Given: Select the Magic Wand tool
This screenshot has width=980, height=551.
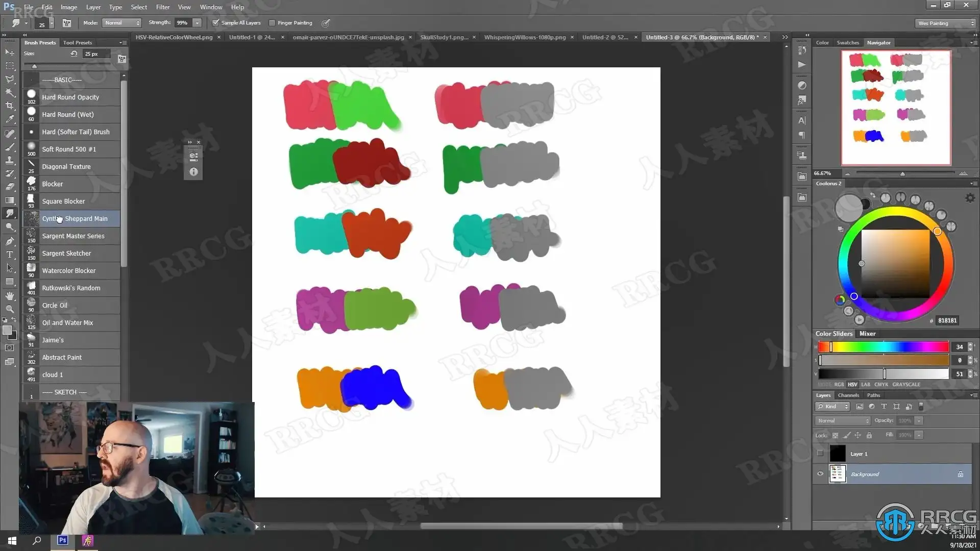Looking at the screenshot, I should [x=10, y=92].
